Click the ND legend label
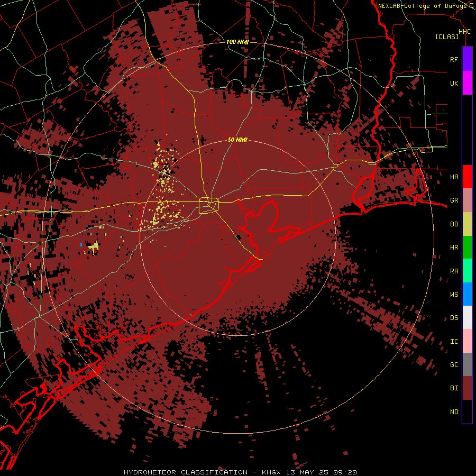This screenshot has width=476, height=476. (x=454, y=412)
